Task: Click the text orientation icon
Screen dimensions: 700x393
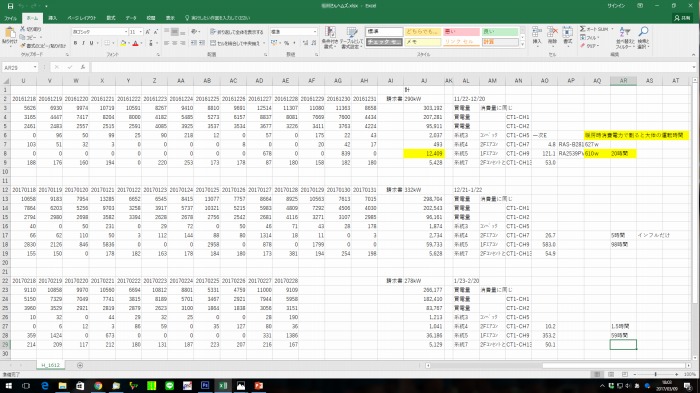Action: (194, 32)
